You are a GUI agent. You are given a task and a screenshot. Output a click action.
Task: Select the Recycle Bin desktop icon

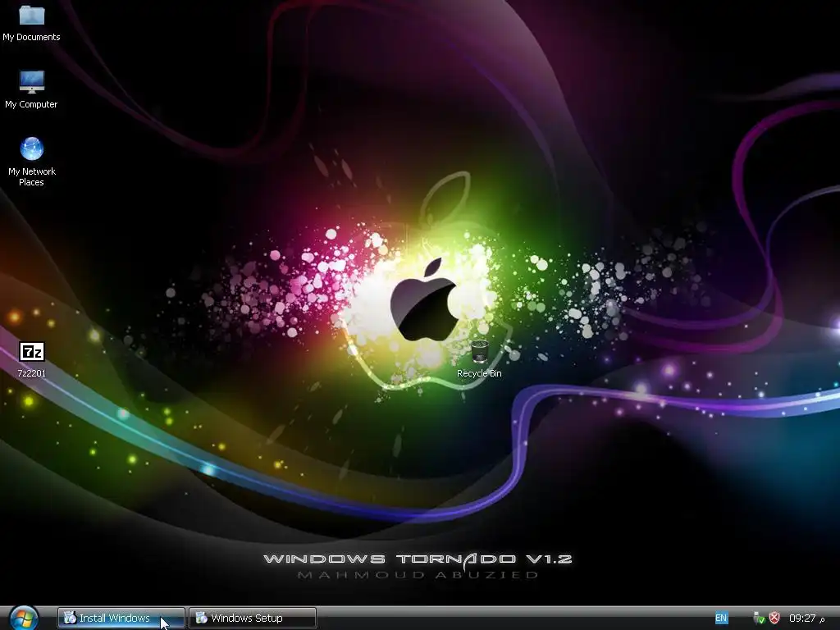pyautogui.click(x=479, y=352)
